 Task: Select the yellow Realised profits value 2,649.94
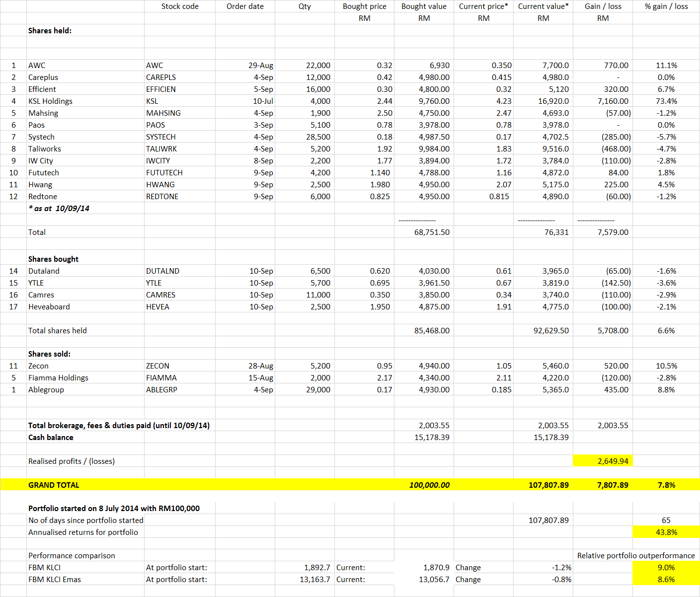pos(603,461)
